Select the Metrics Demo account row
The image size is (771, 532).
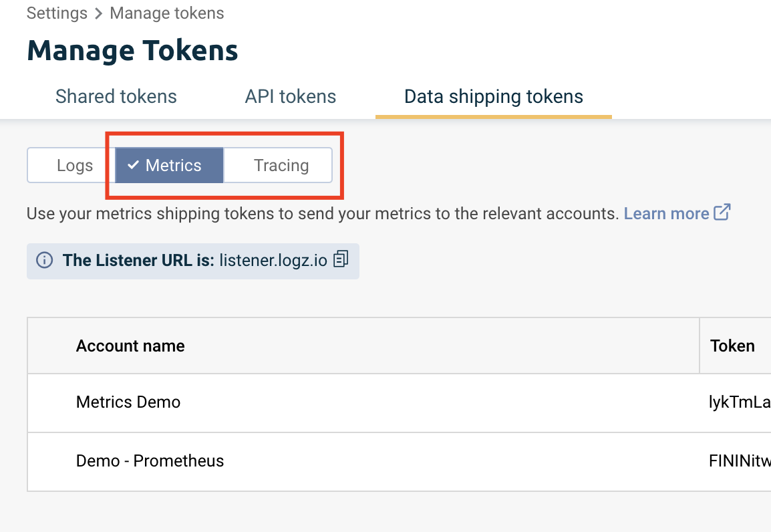pos(400,403)
